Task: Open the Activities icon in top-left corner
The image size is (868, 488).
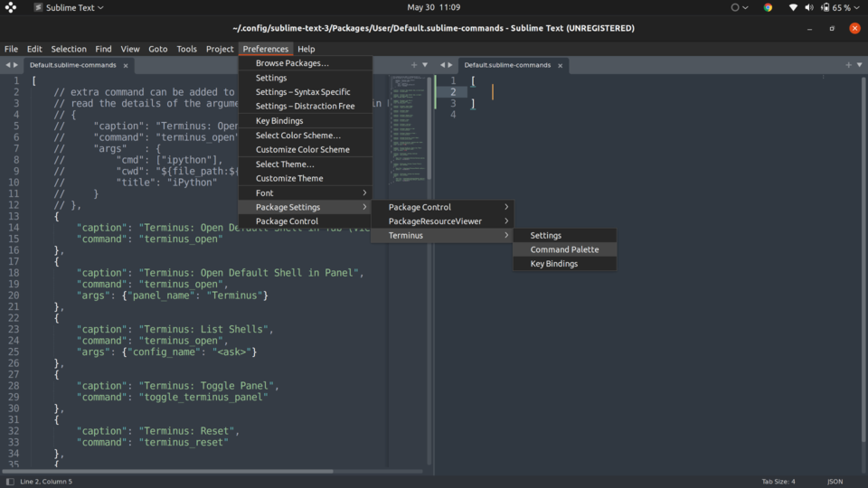Action: coord(11,7)
